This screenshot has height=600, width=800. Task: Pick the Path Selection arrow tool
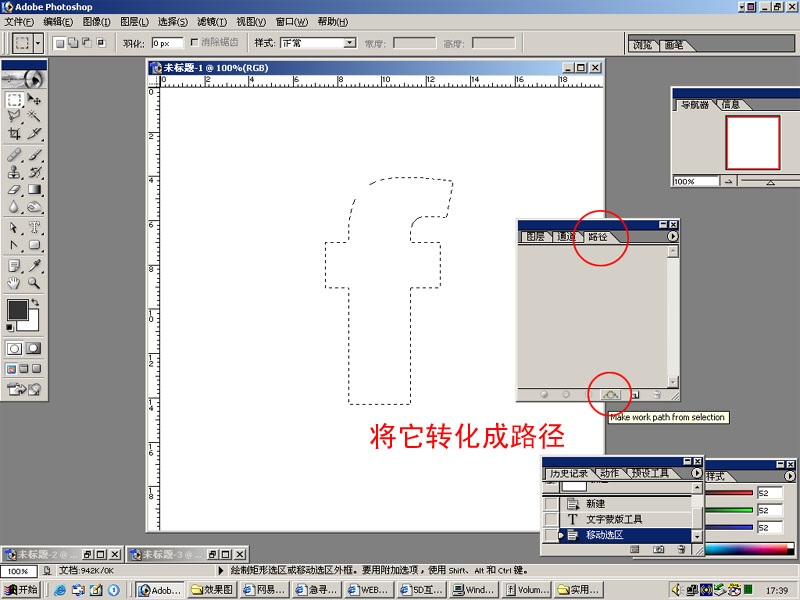14,227
